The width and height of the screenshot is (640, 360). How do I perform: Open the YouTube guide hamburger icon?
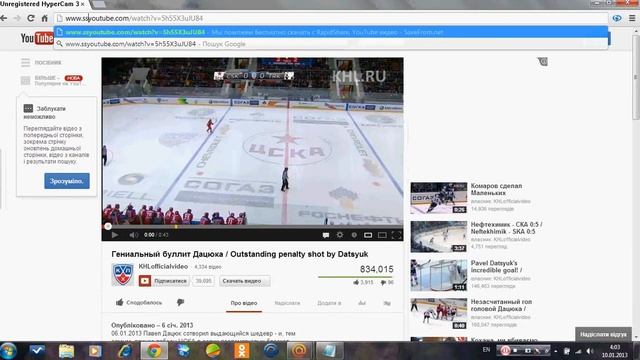[x=25, y=62]
